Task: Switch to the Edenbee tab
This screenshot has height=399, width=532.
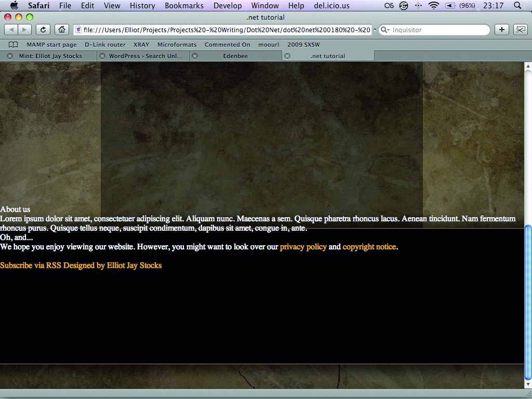Action: [235, 56]
